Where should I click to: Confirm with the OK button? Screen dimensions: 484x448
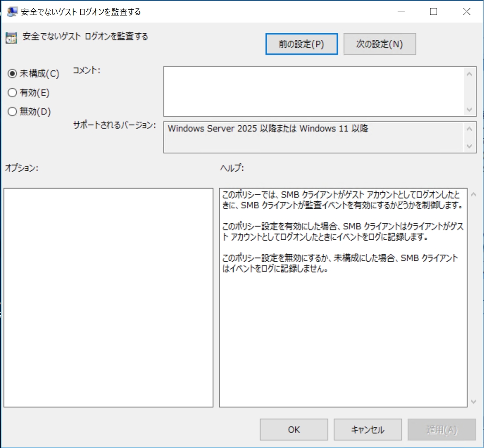point(294,430)
